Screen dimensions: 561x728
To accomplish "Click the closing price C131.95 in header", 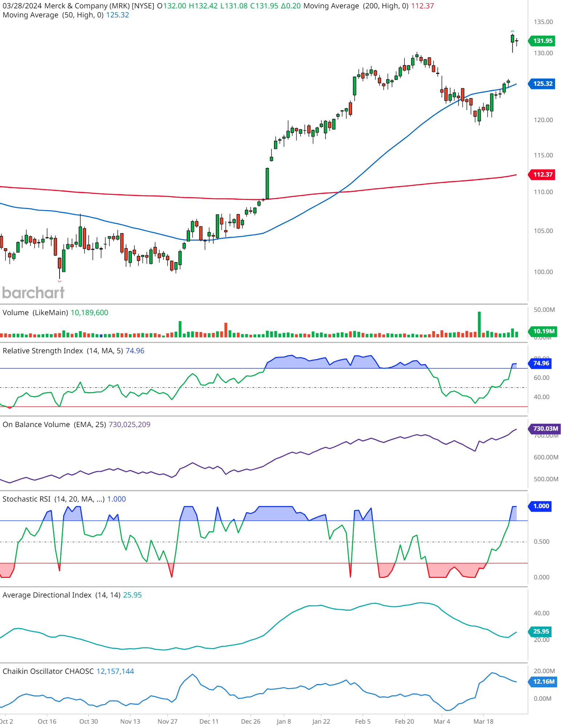I will tap(264, 6).
